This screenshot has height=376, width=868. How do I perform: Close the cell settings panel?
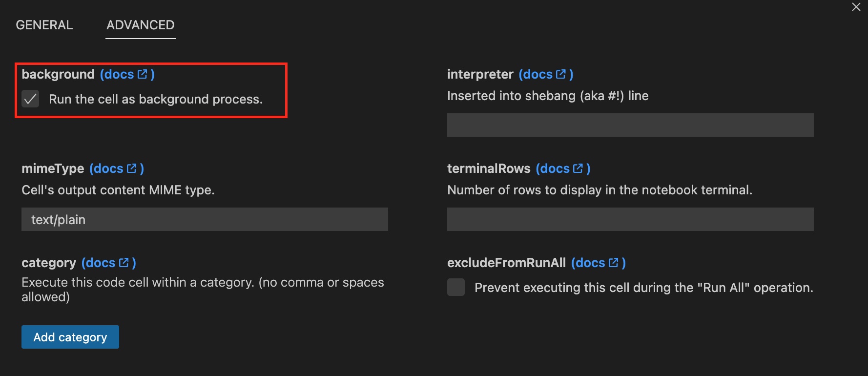[x=856, y=7]
